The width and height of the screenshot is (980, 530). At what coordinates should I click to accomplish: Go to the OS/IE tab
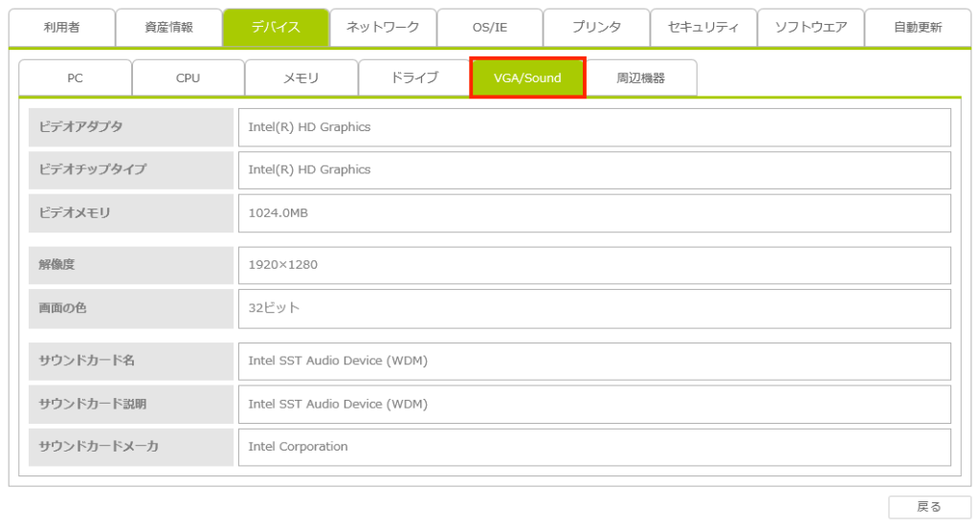[x=490, y=28]
